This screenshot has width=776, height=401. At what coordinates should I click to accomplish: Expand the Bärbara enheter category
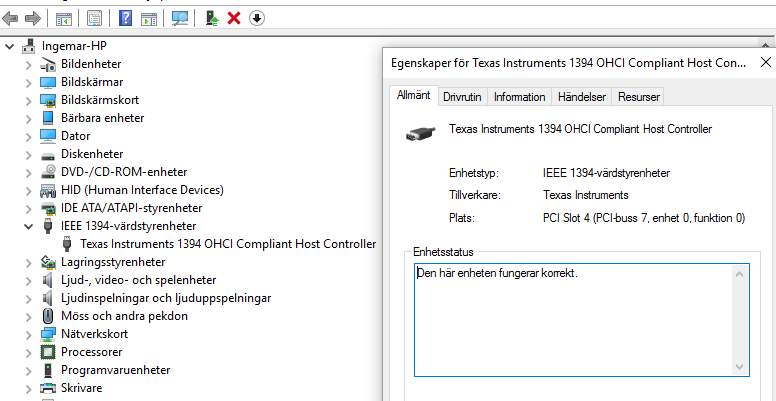pos(29,118)
